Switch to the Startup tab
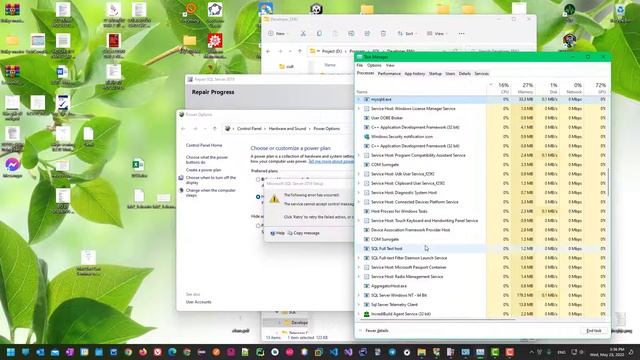The height and width of the screenshot is (360, 640). pos(435,74)
